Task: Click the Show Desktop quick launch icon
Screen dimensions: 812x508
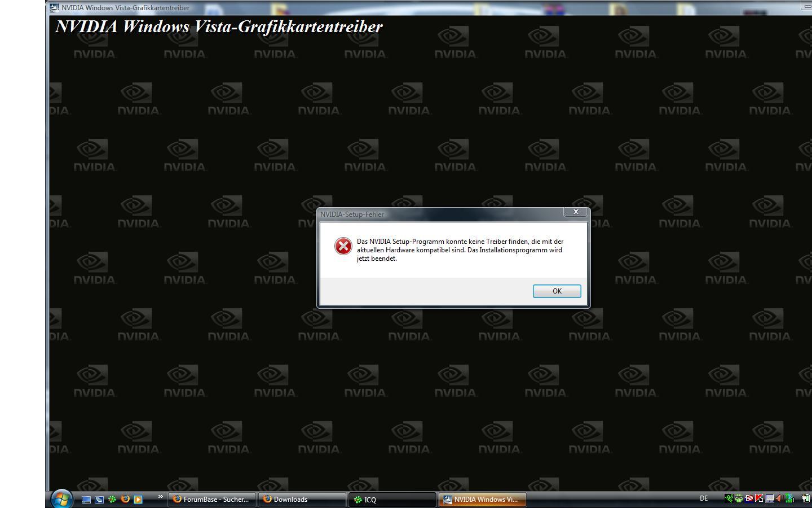Action: point(86,500)
